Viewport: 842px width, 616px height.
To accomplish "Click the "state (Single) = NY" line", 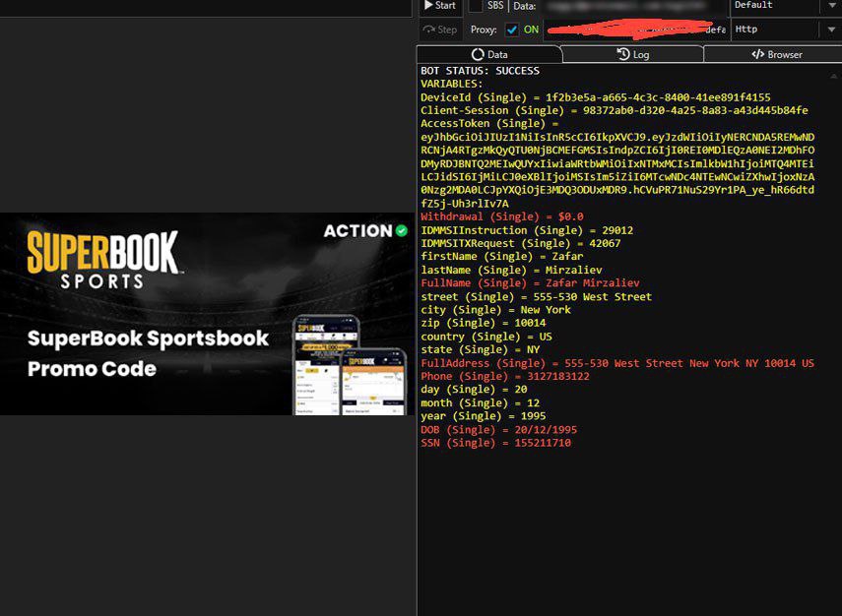I will point(480,350).
